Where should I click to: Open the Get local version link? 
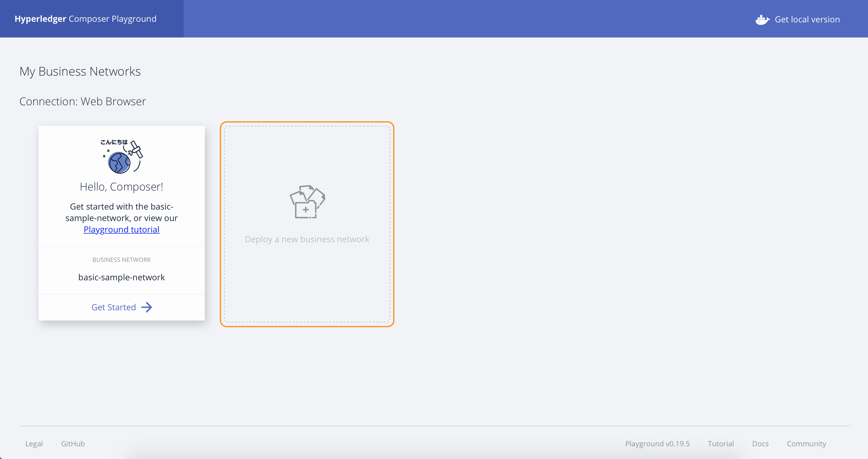coord(807,20)
